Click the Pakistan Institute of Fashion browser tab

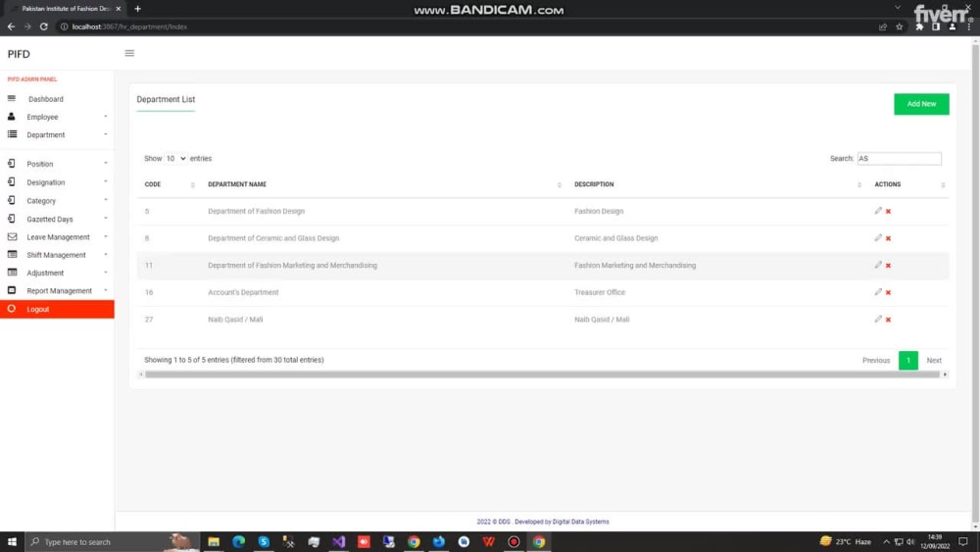66,9
